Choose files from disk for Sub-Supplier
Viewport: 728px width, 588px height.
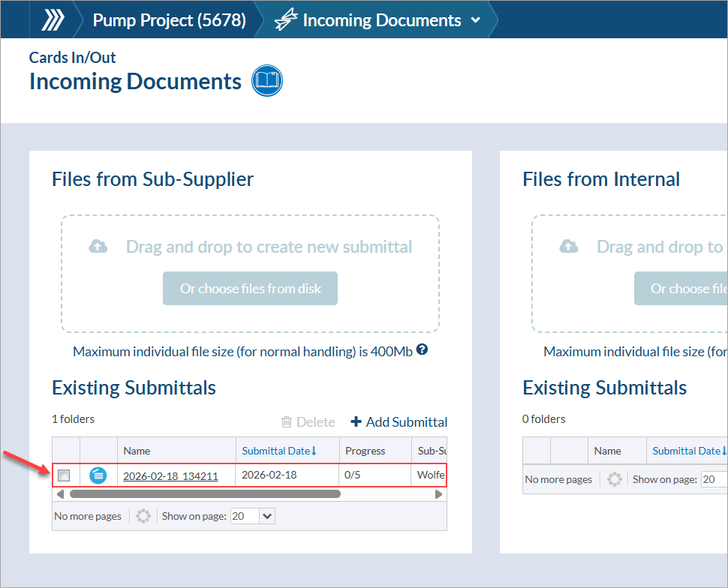(x=250, y=288)
